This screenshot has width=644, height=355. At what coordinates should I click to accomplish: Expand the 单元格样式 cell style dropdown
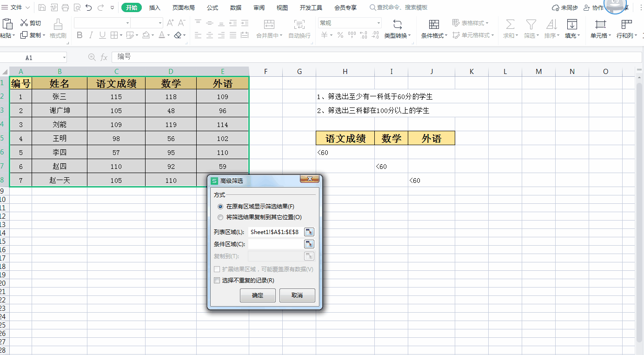492,35
